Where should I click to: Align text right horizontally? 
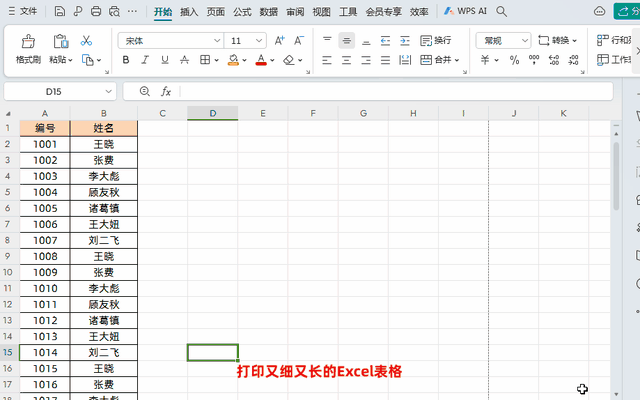click(366, 60)
